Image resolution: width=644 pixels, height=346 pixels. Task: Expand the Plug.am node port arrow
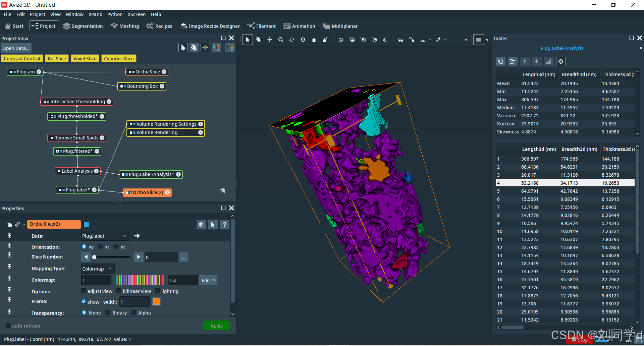(39, 72)
